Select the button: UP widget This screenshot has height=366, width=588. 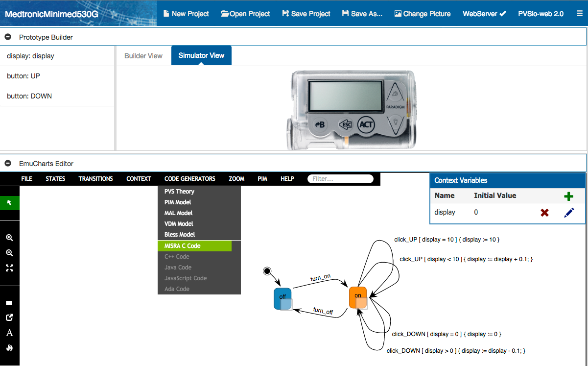tap(57, 76)
